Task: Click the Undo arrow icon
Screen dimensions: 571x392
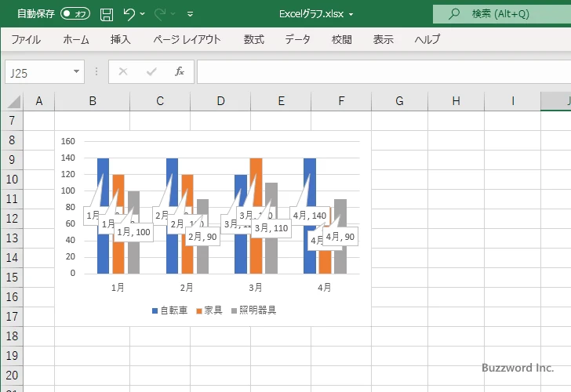Action: click(129, 14)
